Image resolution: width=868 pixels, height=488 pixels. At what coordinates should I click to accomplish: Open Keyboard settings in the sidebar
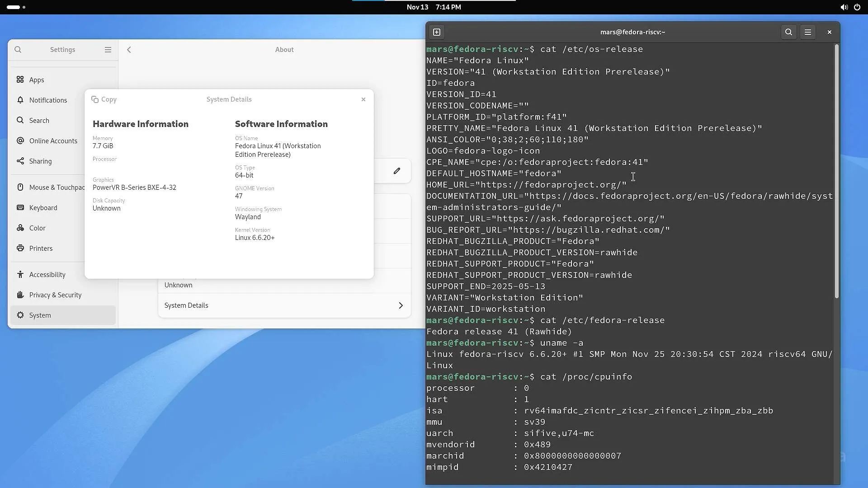(x=42, y=207)
